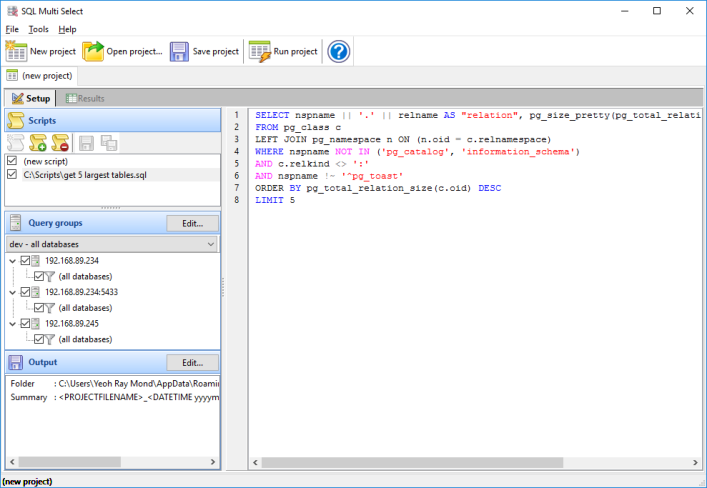Click Edit button in Output panel

192,362
